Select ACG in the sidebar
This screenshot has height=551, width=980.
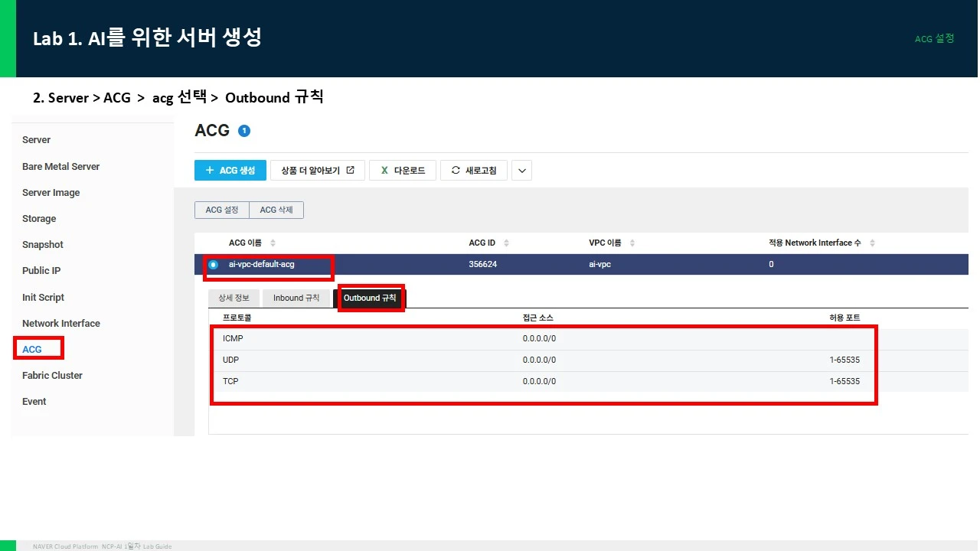[x=32, y=349]
